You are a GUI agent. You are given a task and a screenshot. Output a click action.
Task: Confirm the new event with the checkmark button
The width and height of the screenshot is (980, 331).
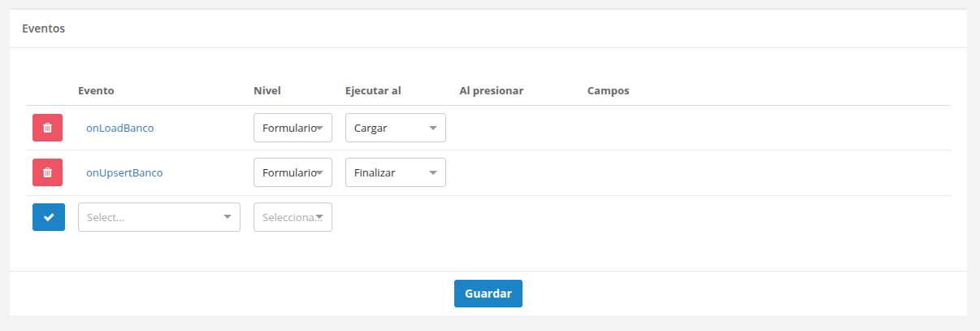pos(48,217)
